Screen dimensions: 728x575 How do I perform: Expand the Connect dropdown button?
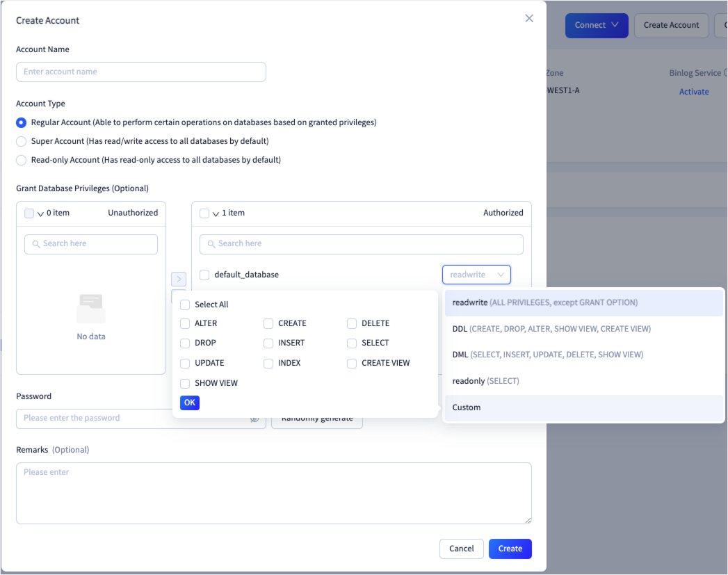pyautogui.click(x=596, y=25)
